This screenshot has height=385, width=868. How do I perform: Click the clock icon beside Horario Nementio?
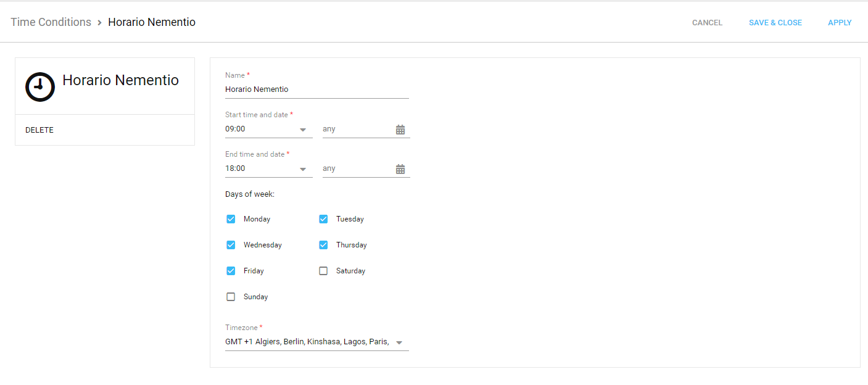coord(40,87)
